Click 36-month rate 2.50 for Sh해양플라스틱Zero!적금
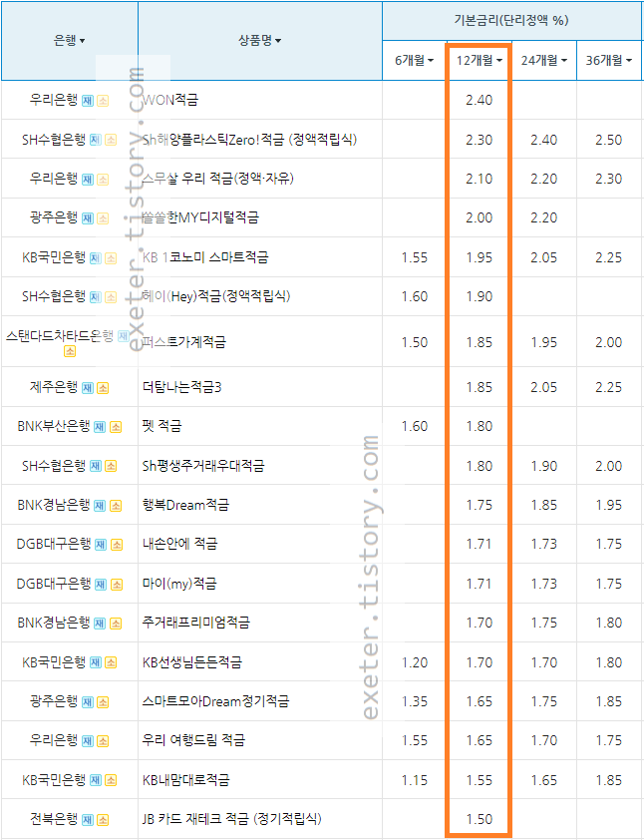The height and width of the screenshot is (840, 644). point(609,140)
